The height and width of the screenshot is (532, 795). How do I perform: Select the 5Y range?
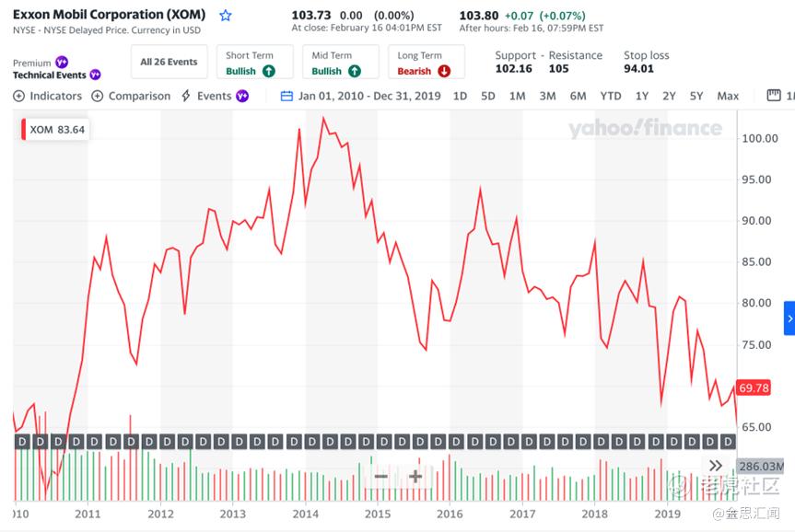696,97
